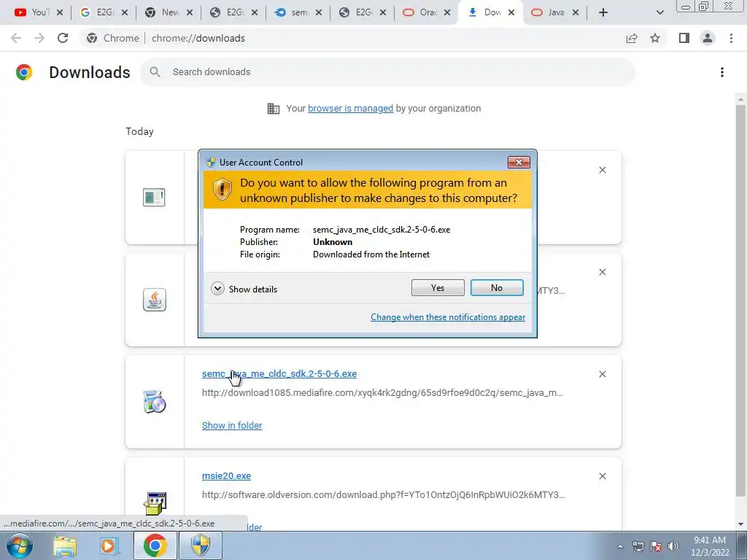Click the msie20.exe file icon
Image resolution: width=747 pixels, height=560 pixels.
(x=155, y=503)
